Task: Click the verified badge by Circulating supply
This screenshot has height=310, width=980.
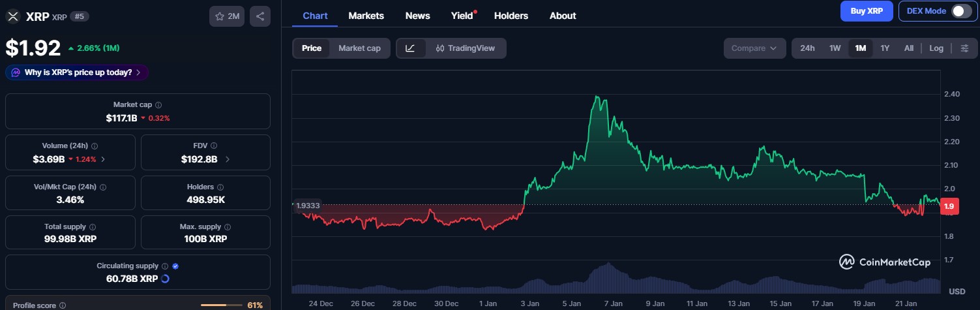Action: pos(175,266)
